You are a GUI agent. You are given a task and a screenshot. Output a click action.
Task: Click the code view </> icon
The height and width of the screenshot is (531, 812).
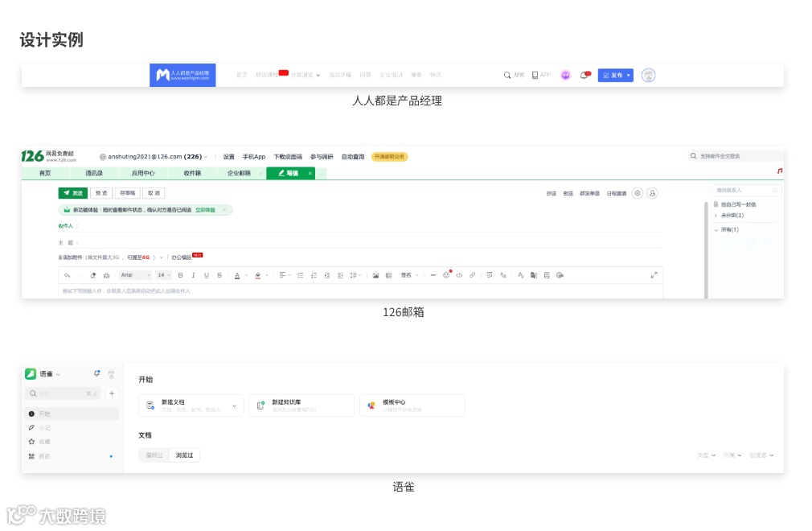pyautogui.click(x=459, y=275)
